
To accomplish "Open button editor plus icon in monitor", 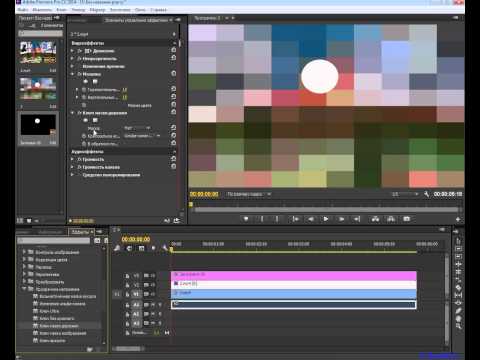I will pyautogui.click(x=458, y=219).
